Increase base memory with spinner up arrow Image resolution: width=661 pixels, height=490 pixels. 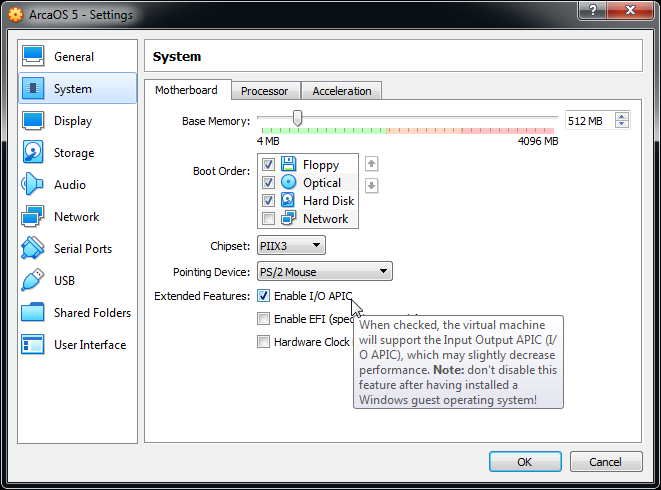point(622,116)
